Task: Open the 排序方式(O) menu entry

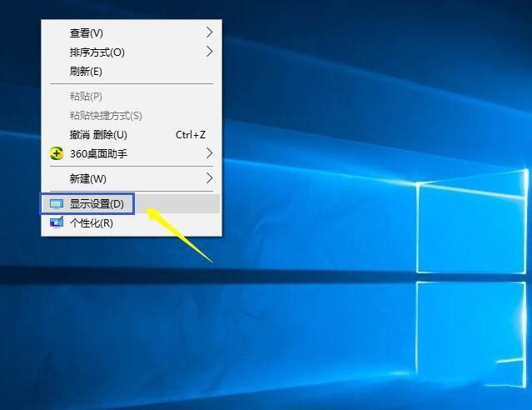Action: (132, 52)
